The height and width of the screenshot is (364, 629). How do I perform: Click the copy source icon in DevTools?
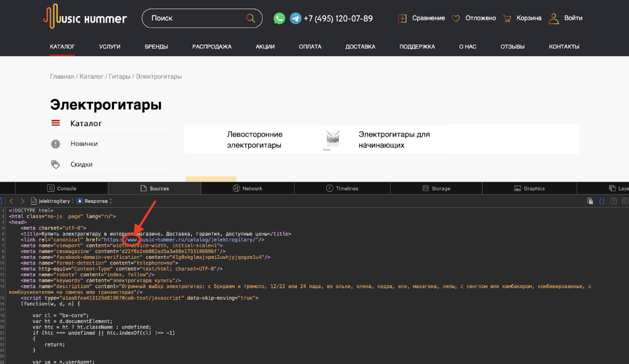pyautogui.click(x=590, y=201)
